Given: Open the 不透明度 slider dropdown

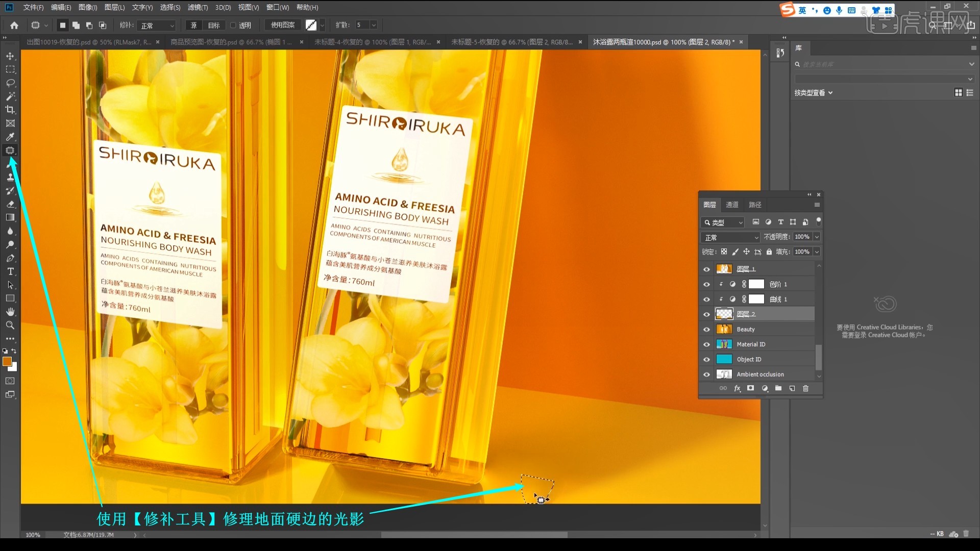Looking at the screenshot, I should coord(817,237).
